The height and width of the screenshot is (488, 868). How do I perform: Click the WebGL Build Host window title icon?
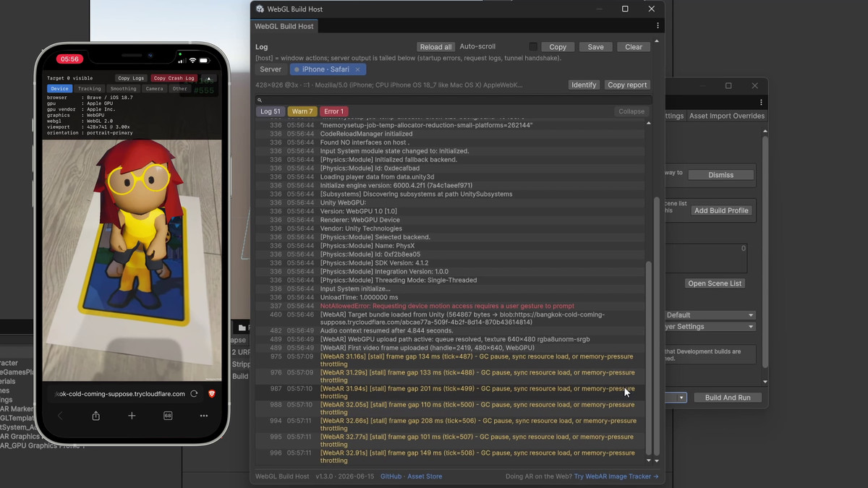click(x=260, y=9)
